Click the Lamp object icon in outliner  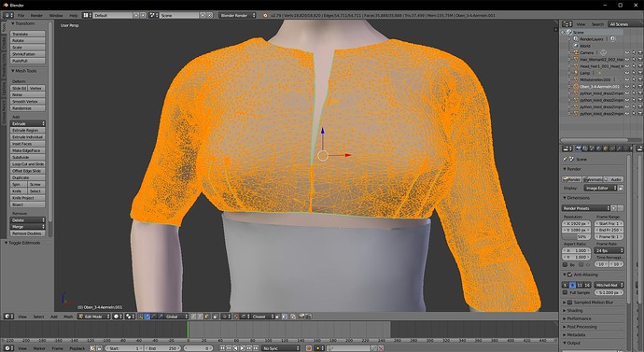click(576, 73)
